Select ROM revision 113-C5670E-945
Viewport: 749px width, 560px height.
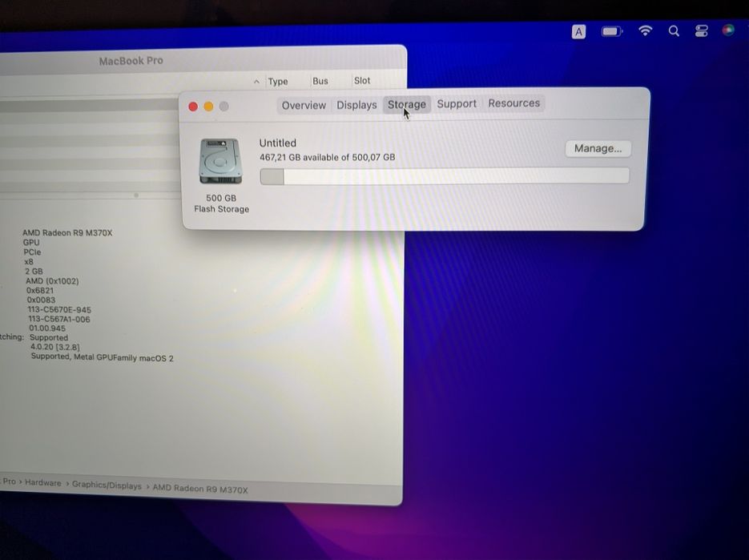[x=59, y=309]
